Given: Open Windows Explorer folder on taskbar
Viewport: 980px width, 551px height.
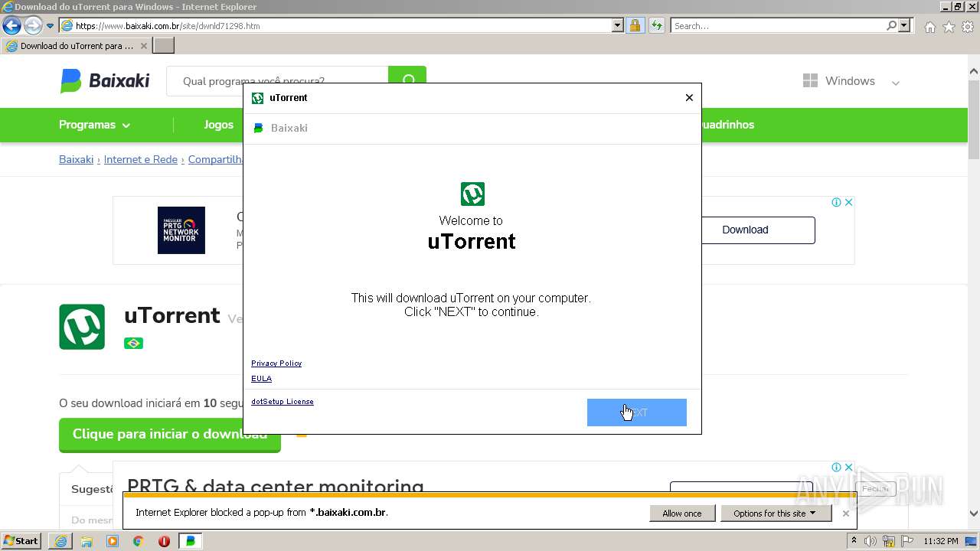Looking at the screenshot, I should click(87, 541).
